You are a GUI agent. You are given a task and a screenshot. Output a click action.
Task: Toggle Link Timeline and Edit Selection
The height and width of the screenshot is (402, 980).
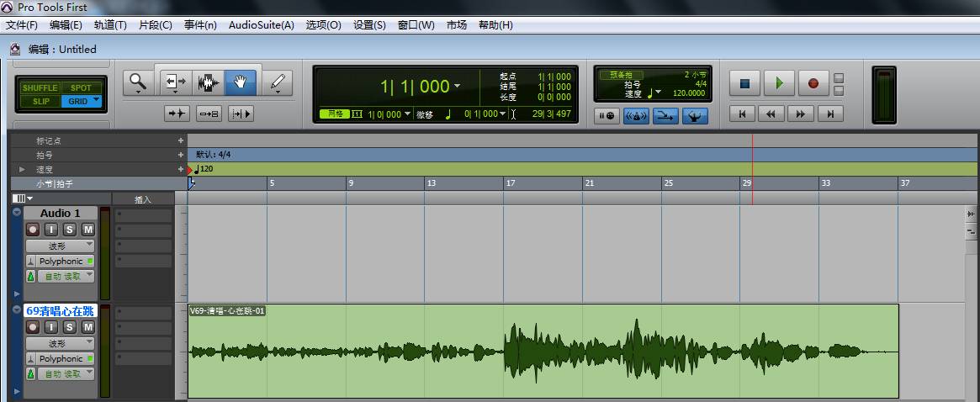[209, 114]
